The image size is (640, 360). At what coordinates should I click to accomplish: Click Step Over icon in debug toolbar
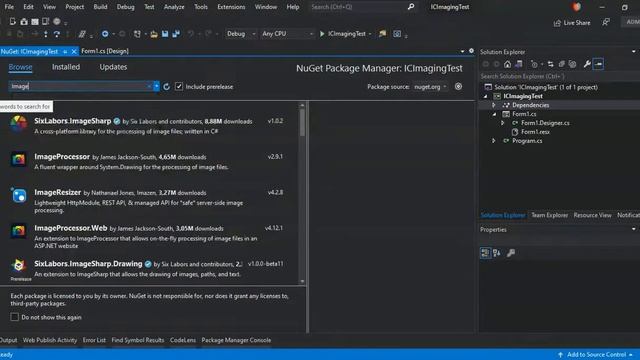[x=57, y=34]
